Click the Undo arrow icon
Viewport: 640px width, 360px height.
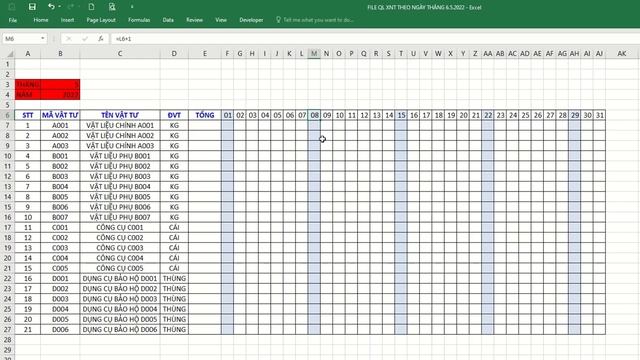[x=51, y=7]
